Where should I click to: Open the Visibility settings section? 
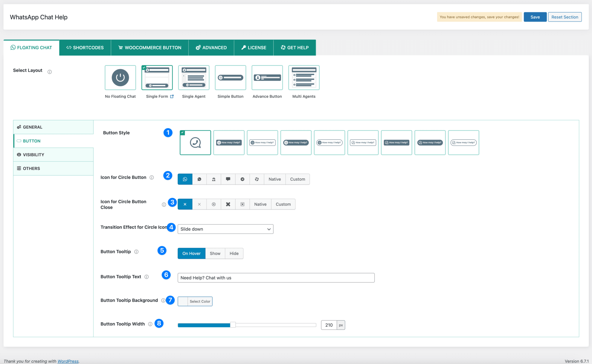tap(53, 155)
